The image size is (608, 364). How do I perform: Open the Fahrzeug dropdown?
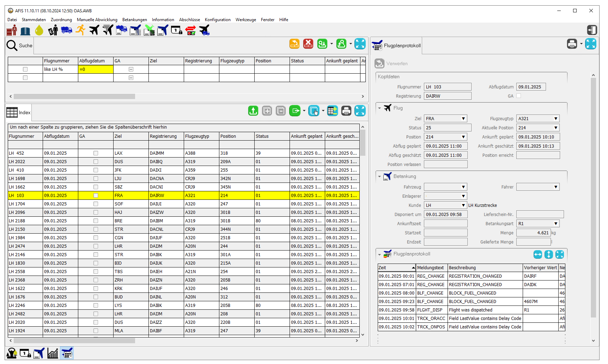point(463,187)
